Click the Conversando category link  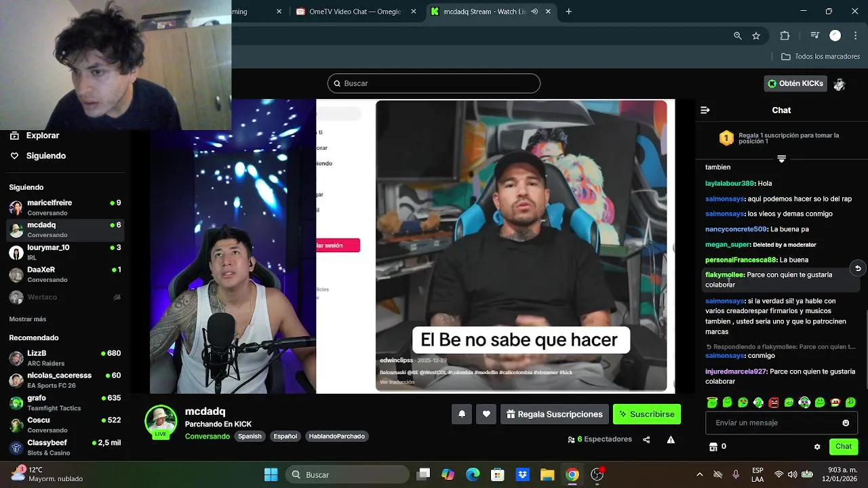click(x=208, y=436)
